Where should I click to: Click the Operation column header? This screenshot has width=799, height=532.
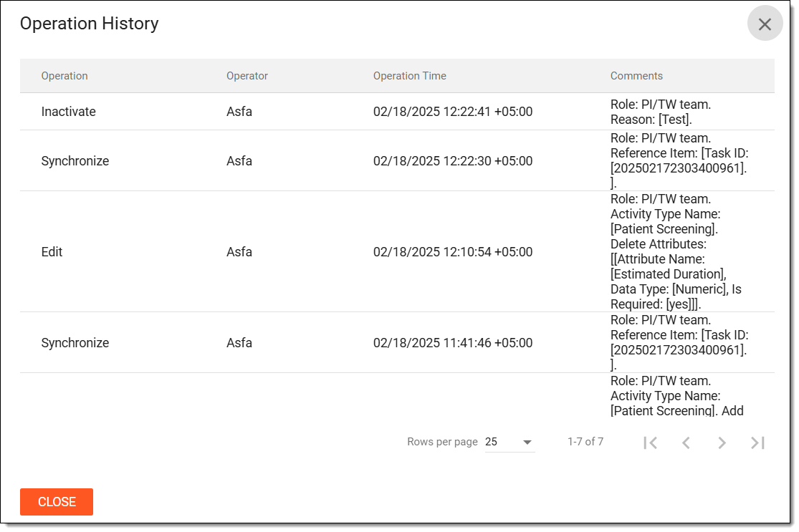64,76
